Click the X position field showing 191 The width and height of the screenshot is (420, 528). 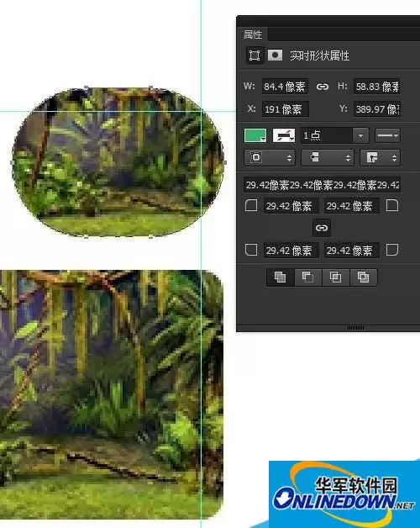click(x=285, y=109)
